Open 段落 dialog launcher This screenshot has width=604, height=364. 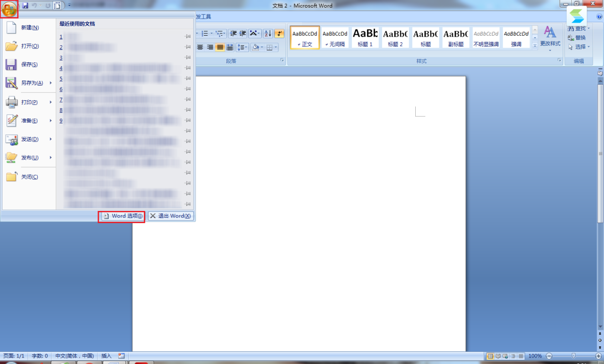point(282,60)
